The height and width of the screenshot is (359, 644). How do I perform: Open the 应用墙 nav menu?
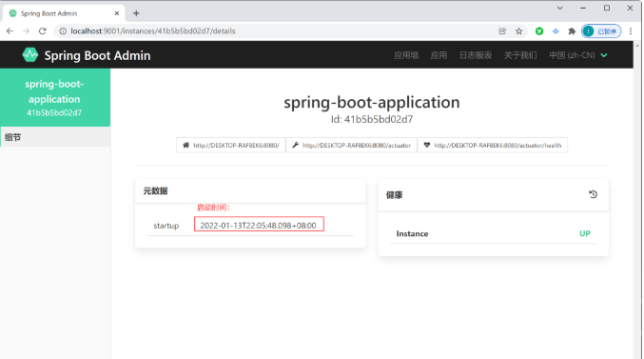[x=406, y=55]
